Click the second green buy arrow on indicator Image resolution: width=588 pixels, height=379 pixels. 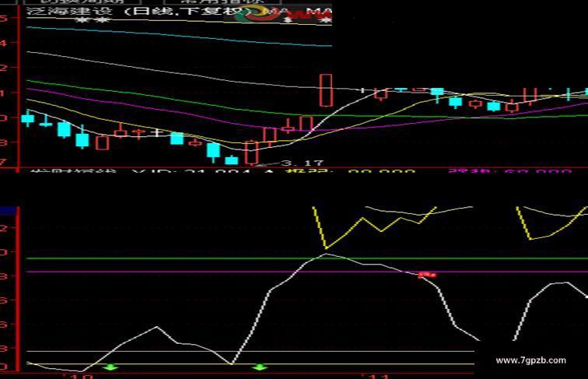pos(260,367)
